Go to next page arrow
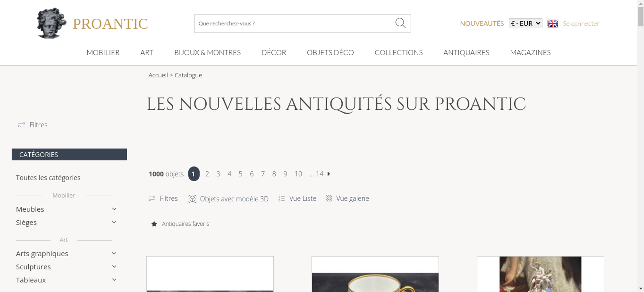Screen dimensions: 644x292 click(329, 174)
